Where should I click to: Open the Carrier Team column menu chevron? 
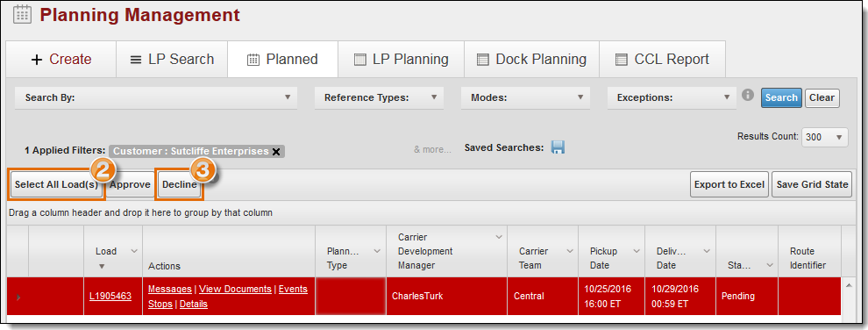(x=570, y=251)
